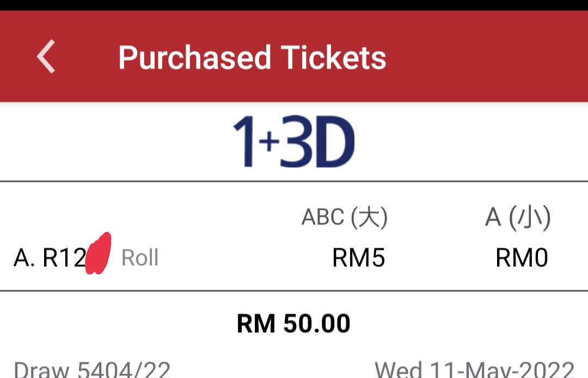The width and height of the screenshot is (588, 378).
Task: Select the Purchased Tickets header title
Action: pos(252,57)
